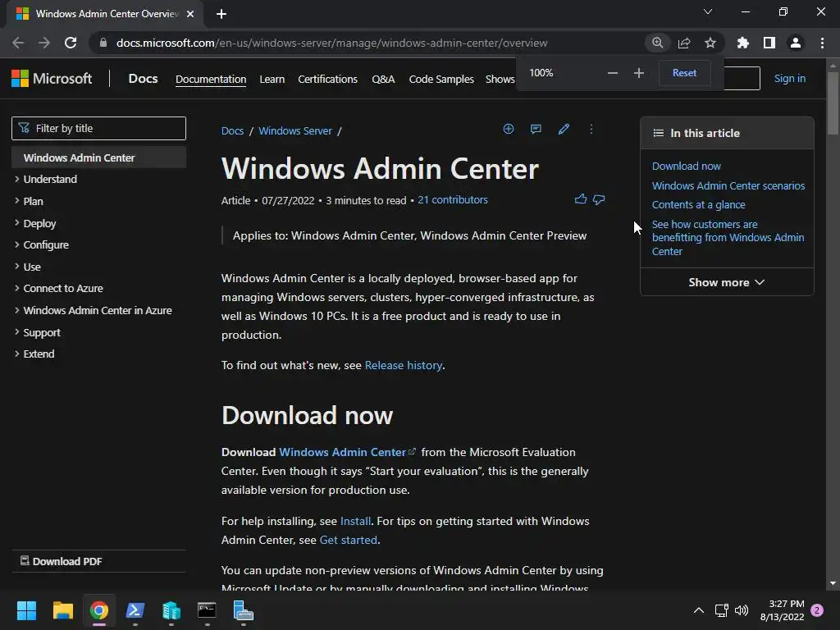Viewport: 840px width, 630px height.
Task: Open a new browser tab
Action: pyautogui.click(x=221, y=14)
